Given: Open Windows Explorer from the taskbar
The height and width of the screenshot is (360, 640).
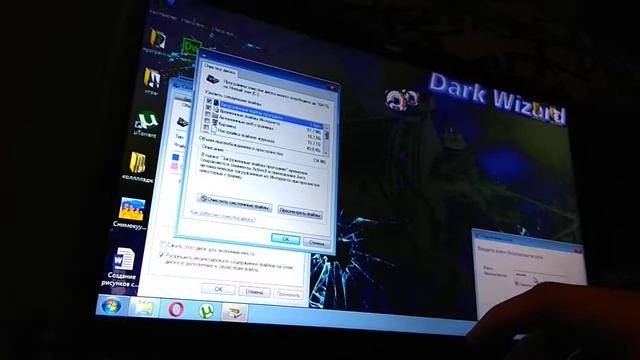Looking at the screenshot, I should pos(144,308).
